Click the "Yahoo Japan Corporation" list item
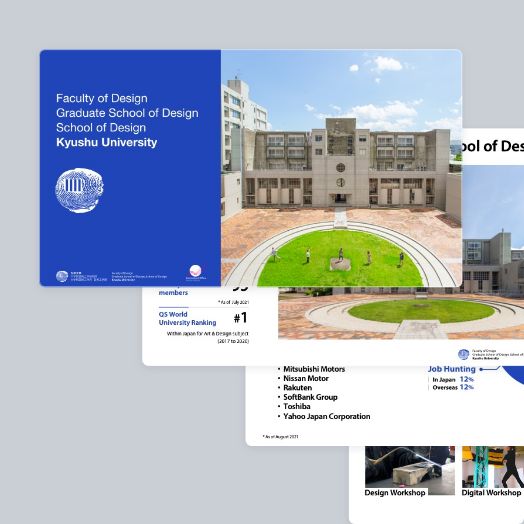Screen dimensions: 524x524 pos(327,416)
